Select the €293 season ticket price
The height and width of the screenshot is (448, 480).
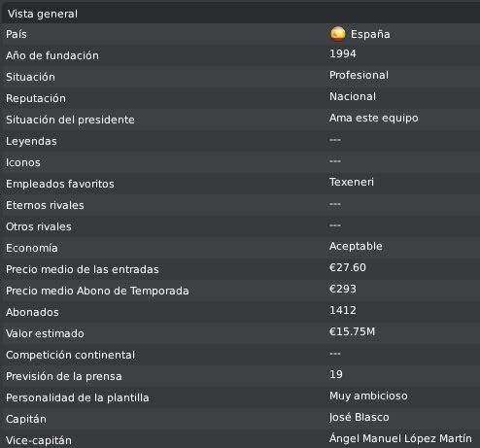tap(343, 289)
